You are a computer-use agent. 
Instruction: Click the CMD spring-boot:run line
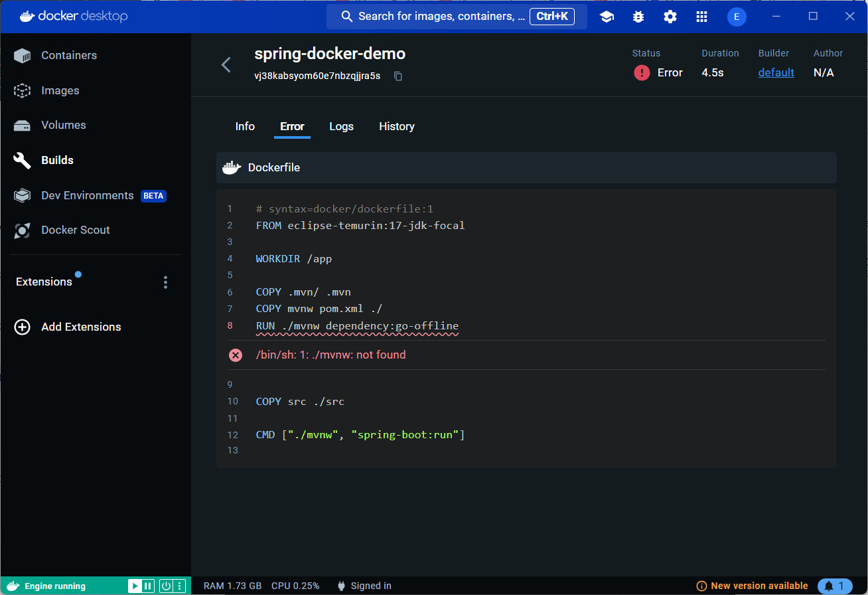[x=360, y=435]
